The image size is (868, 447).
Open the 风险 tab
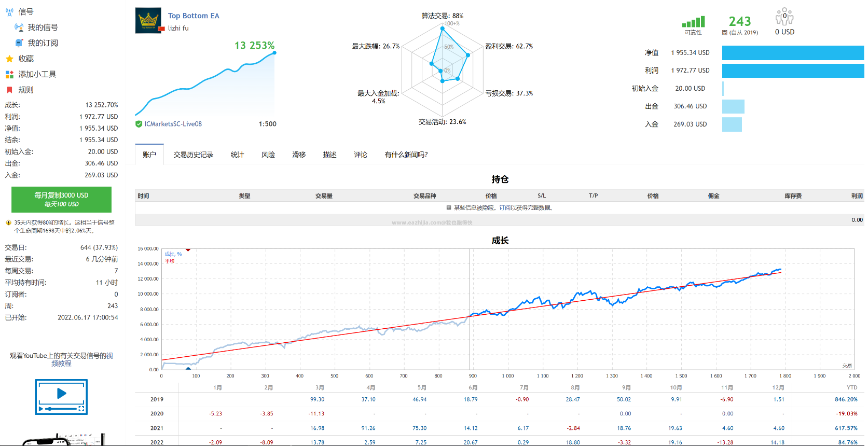click(x=268, y=155)
